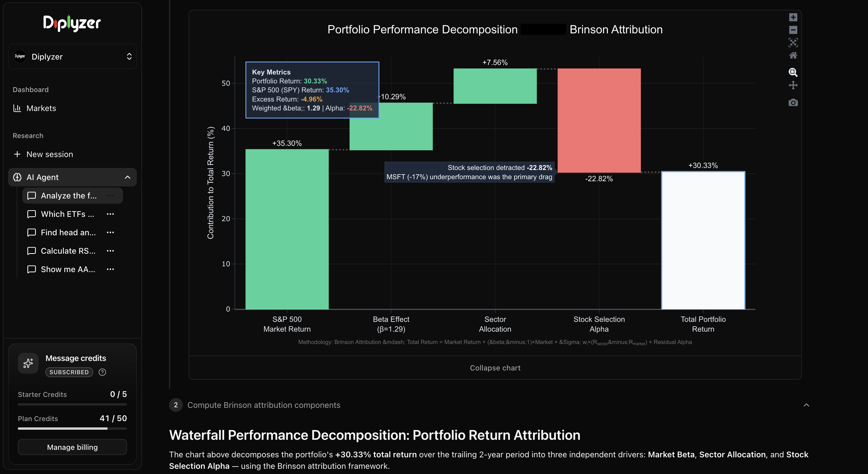Collapse chart
Screen dimensions: 868x474
495,368
